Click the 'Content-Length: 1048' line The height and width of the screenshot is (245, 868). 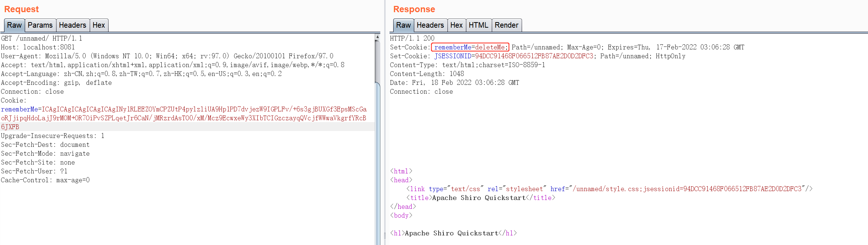click(427, 74)
